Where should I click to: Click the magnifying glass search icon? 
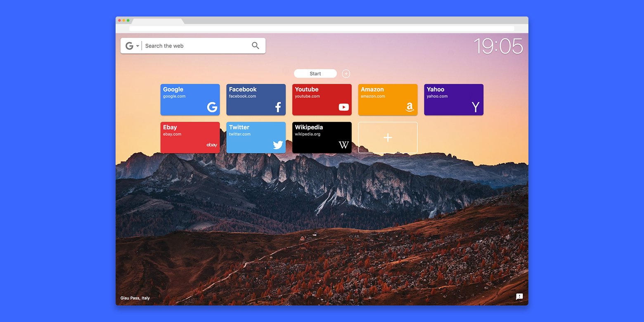click(256, 46)
